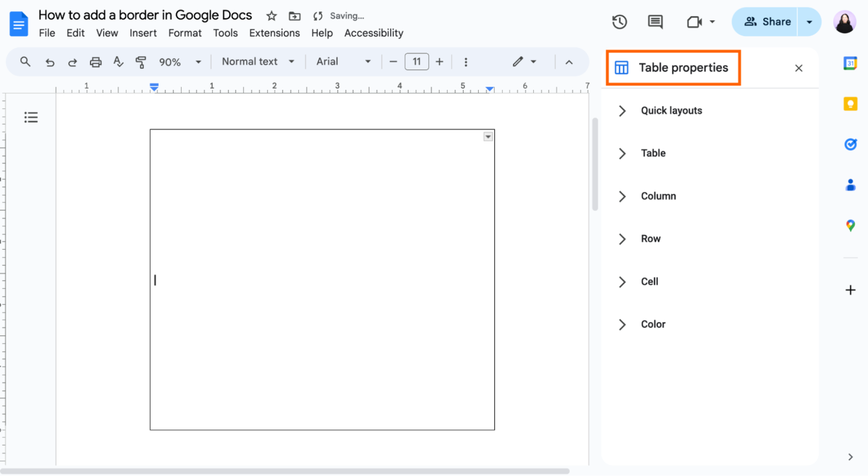Click the vertical document scrollbar
The width and height of the screenshot is (868, 476).
pos(595,164)
